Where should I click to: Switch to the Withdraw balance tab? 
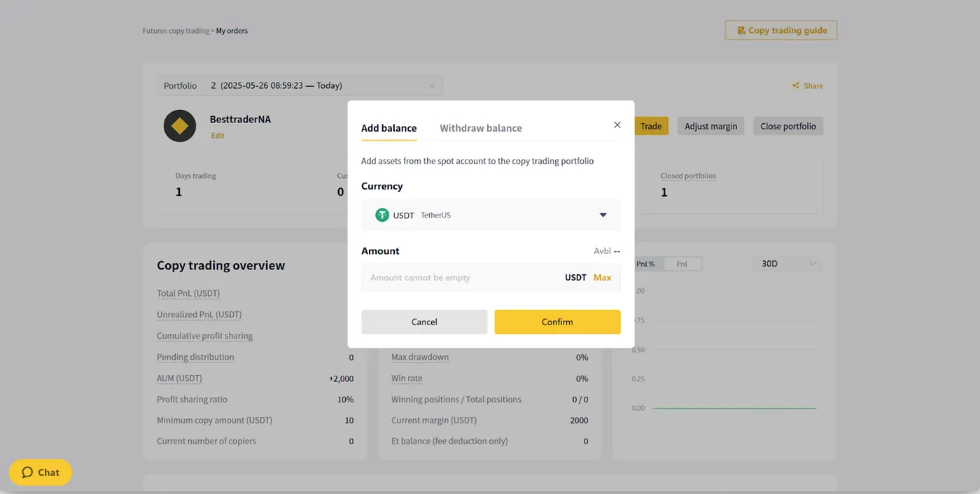tap(481, 128)
